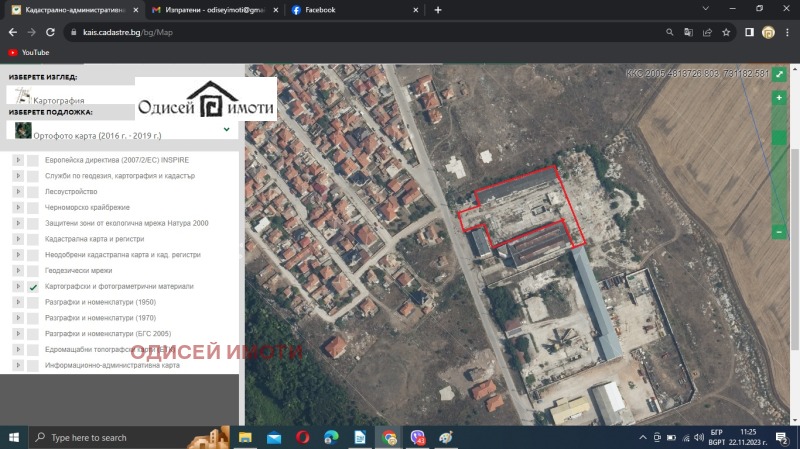Image resolution: width=800 pixels, height=449 pixels.
Task: Check the Лесоустройство layer box
Action: (x=33, y=192)
